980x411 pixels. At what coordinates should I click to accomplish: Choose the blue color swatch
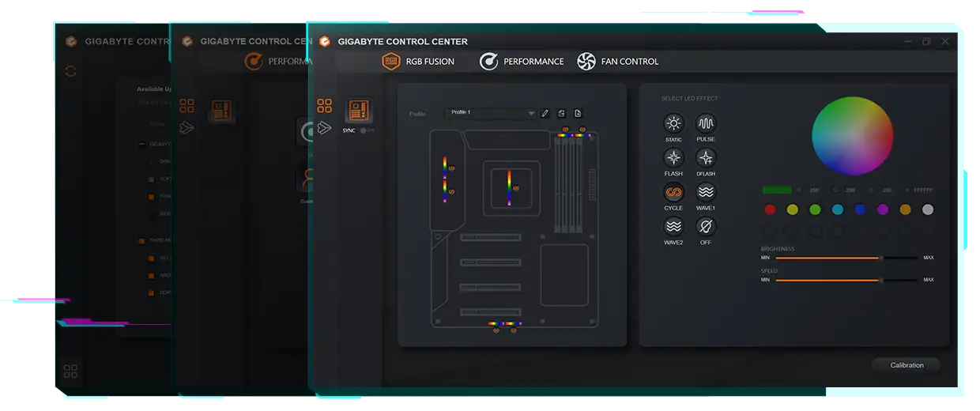860,209
